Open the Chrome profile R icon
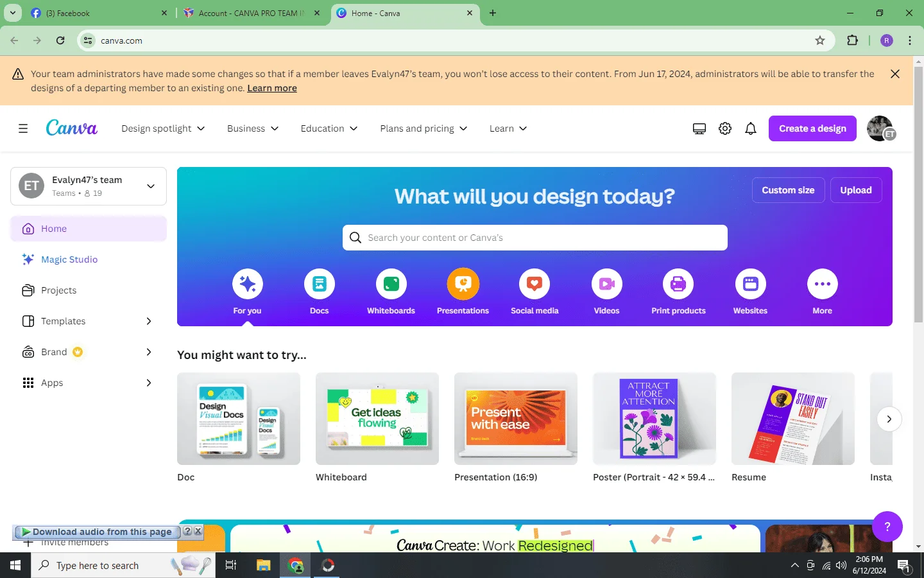The image size is (924, 578). [x=887, y=40]
